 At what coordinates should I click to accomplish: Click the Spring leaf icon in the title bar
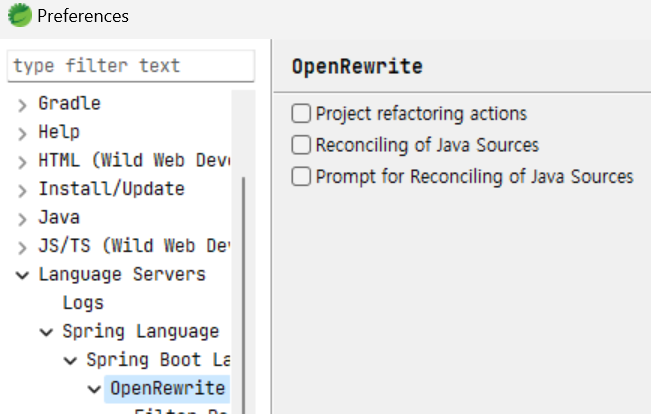20,15
